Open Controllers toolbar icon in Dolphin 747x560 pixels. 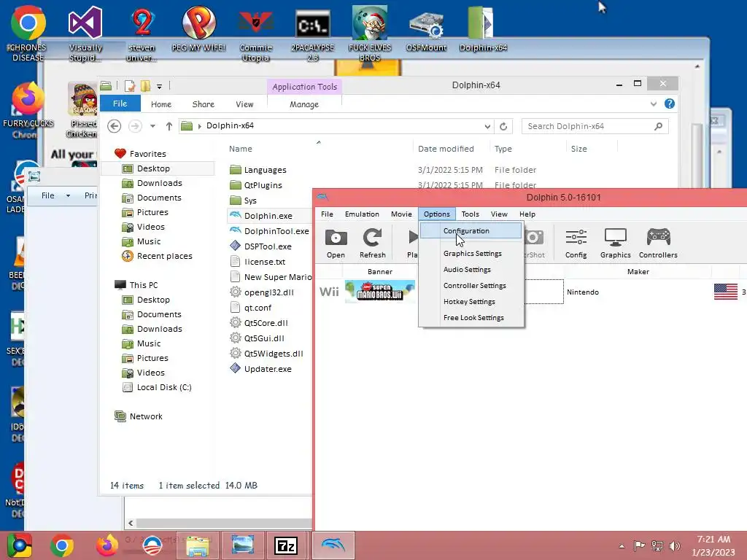click(x=658, y=244)
